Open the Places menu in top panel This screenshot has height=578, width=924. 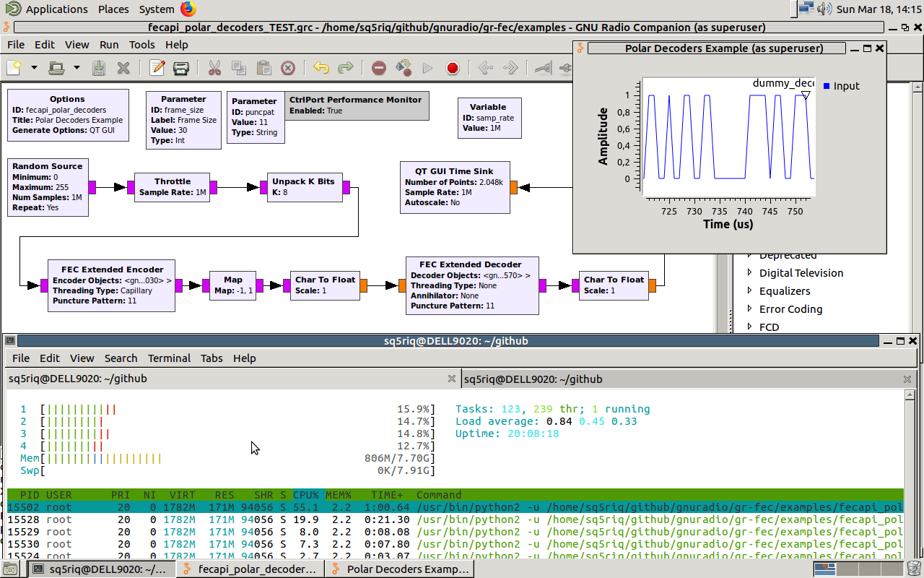[113, 9]
